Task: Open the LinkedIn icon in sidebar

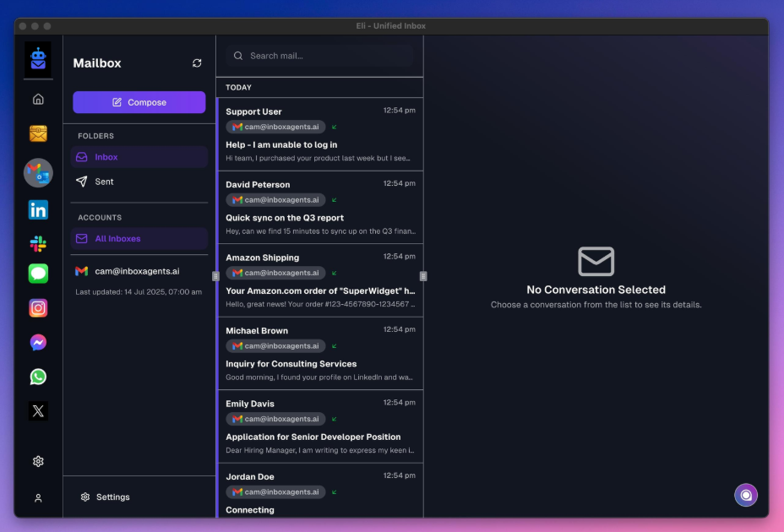Action: tap(38, 210)
